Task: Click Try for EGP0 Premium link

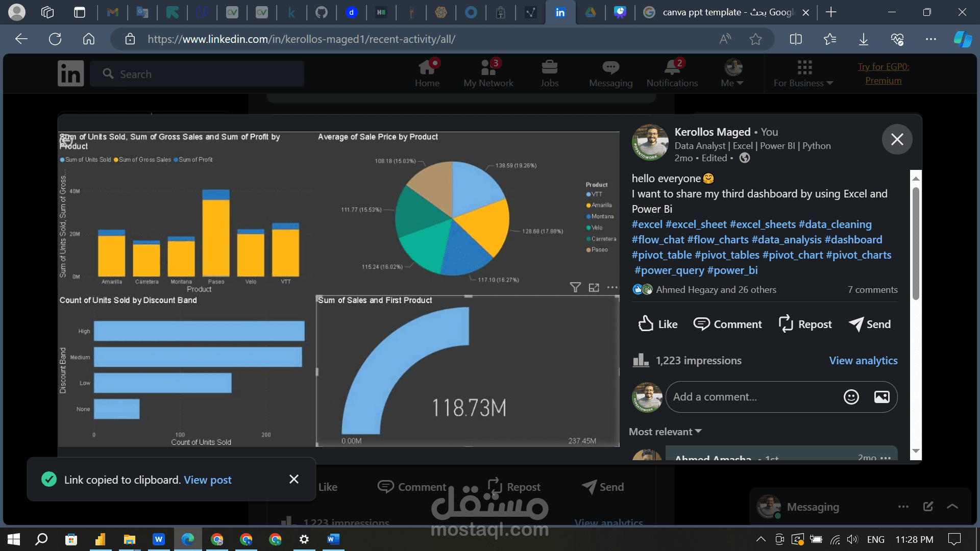Action: [x=884, y=73]
